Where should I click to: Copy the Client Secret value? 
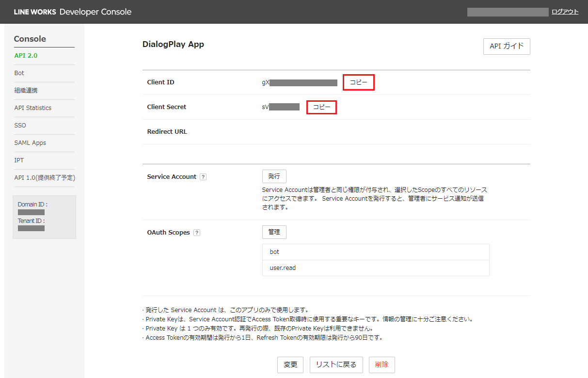(x=321, y=107)
